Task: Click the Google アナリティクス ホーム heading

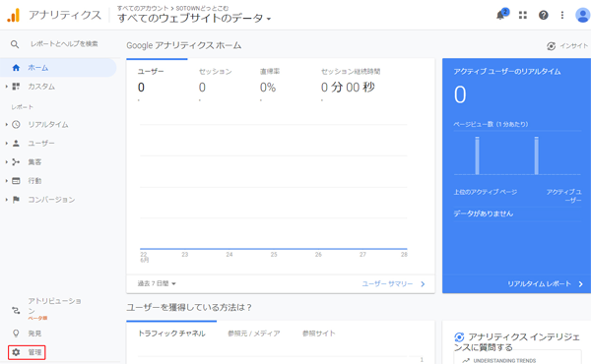Action: tap(183, 45)
